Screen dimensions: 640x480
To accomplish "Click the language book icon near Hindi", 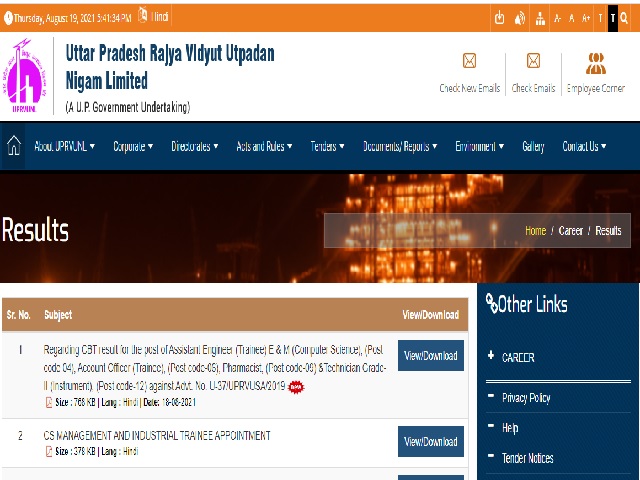I will tap(142, 15).
